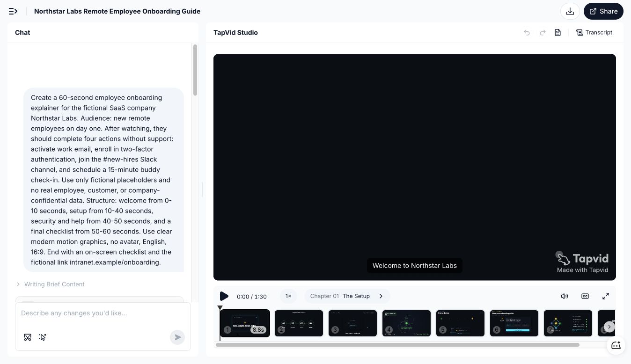Open the Transcript panel

coord(594,32)
